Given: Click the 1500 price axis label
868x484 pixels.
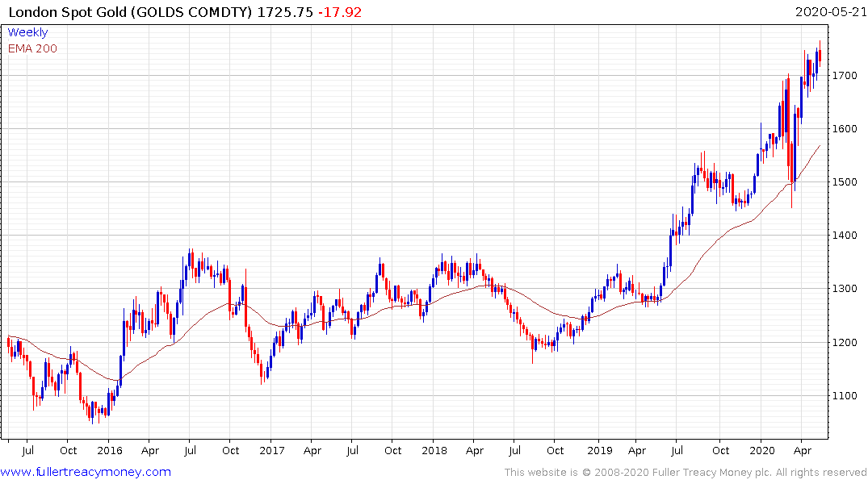Looking at the screenshot, I should pyautogui.click(x=845, y=182).
